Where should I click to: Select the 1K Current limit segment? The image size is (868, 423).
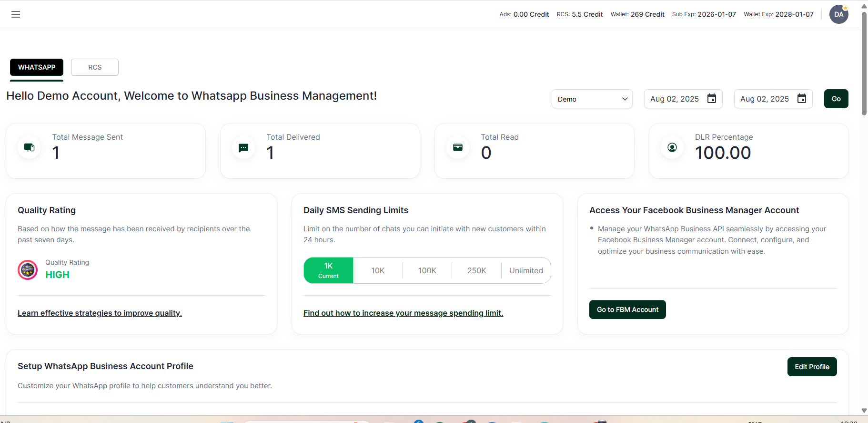coord(329,270)
